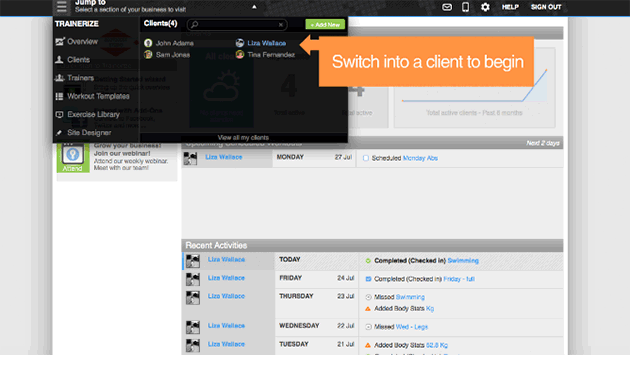Clear the client search with x icon
The image size is (630, 366).
(281, 25)
